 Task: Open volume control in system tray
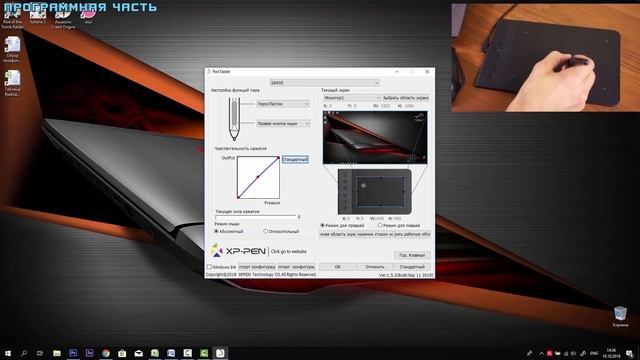[573, 353]
